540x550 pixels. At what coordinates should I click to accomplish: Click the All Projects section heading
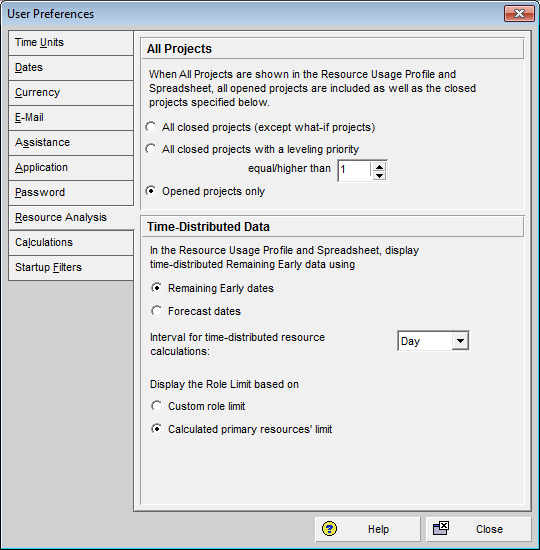179,49
